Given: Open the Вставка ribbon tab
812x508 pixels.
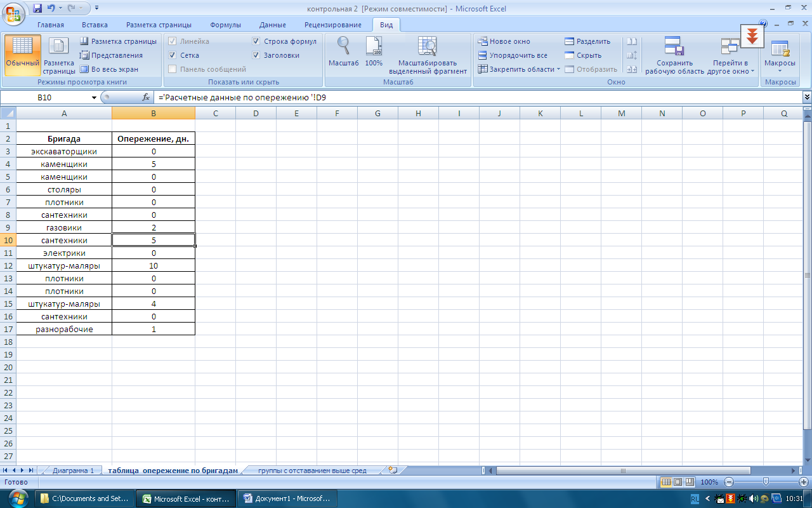Looking at the screenshot, I should (95, 25).
